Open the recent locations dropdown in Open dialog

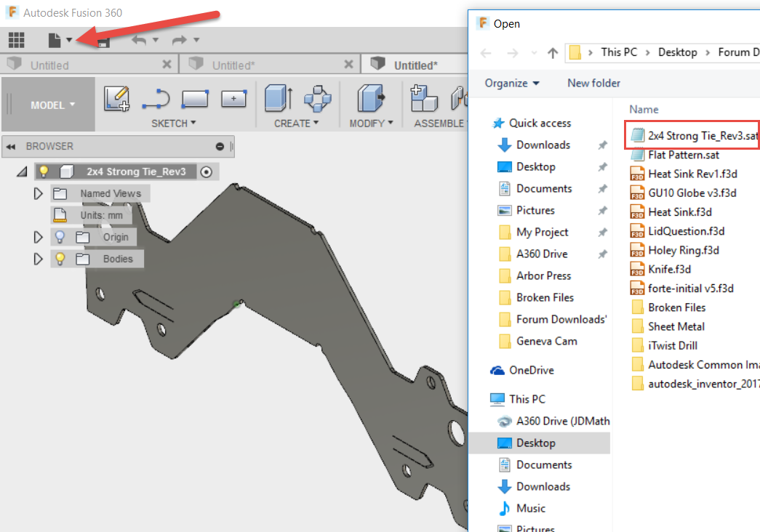click(534, 53)
